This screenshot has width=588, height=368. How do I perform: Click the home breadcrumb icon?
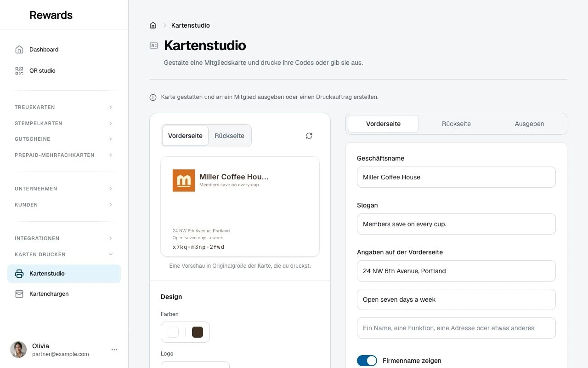coord(153,25)
